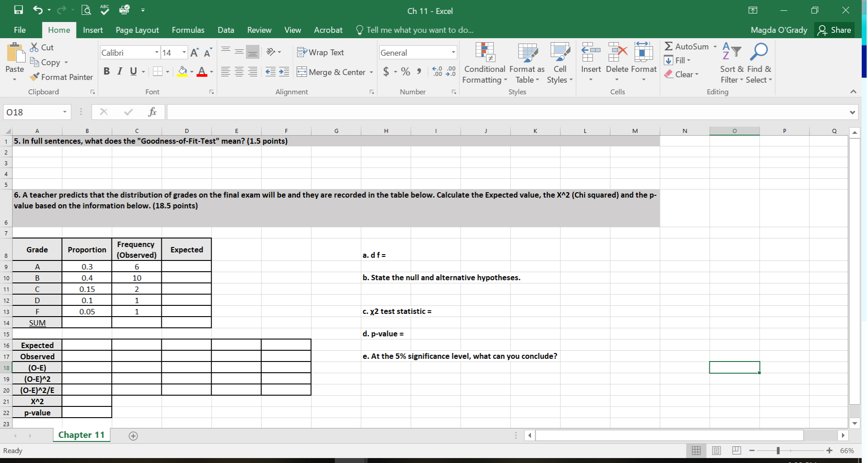
Task: Switch to the Data tab
Action: 226,30
